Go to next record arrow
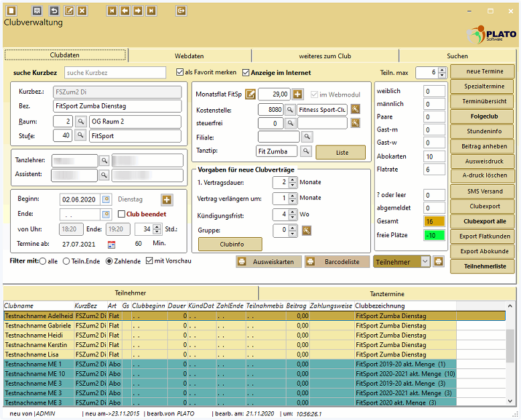Image resolution: width=521 pixels, height=420 pixels. [x=137, y=11]
